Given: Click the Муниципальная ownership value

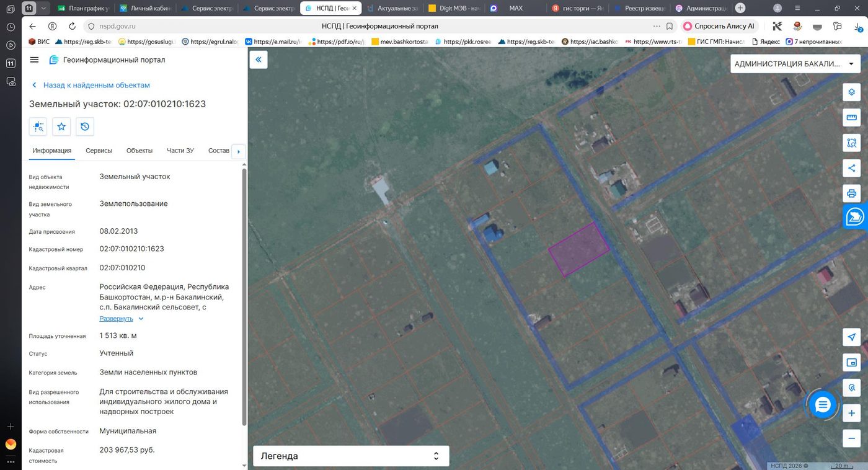Looking at the screenshot, I should coord(128,431).
